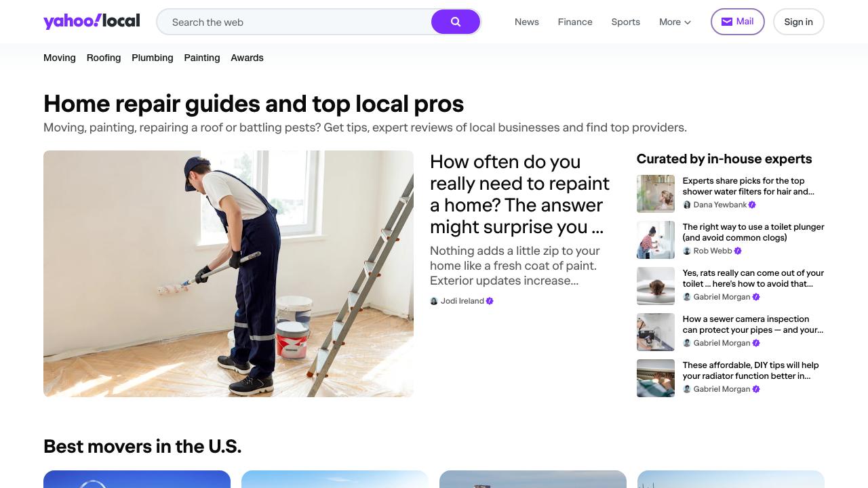Click the purple search magnifier button
Screen dimensions: 868x488
[x=456, y=22]
